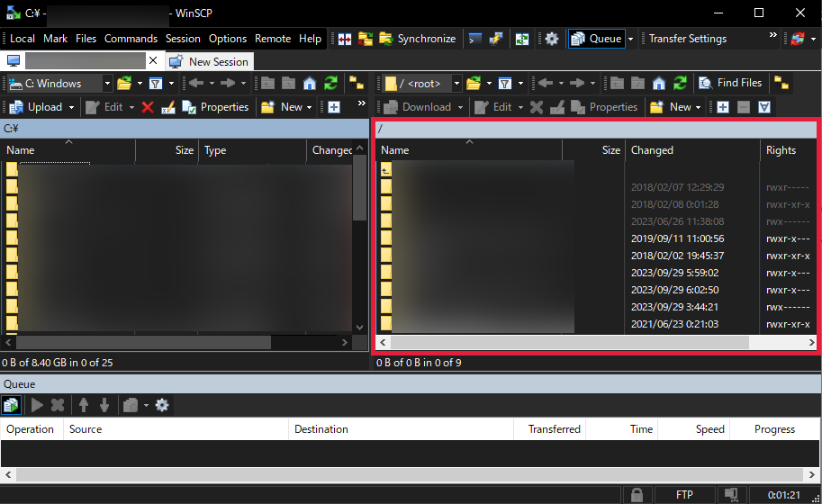Click the Start play icon in queue toolbar
This screenshot has width=822, height=504.
[x=37, y=405]
